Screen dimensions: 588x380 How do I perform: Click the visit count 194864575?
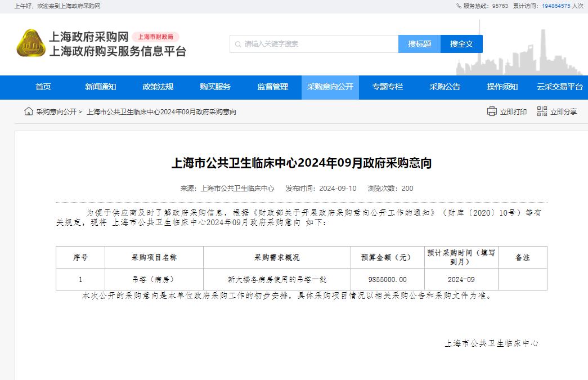pyautogui.click(x=556, y=6)
